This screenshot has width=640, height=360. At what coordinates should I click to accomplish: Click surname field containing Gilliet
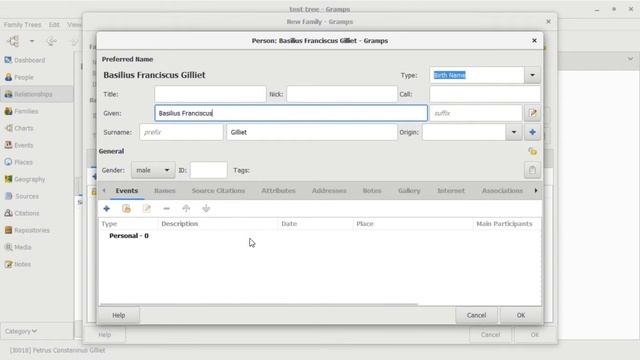312,132
